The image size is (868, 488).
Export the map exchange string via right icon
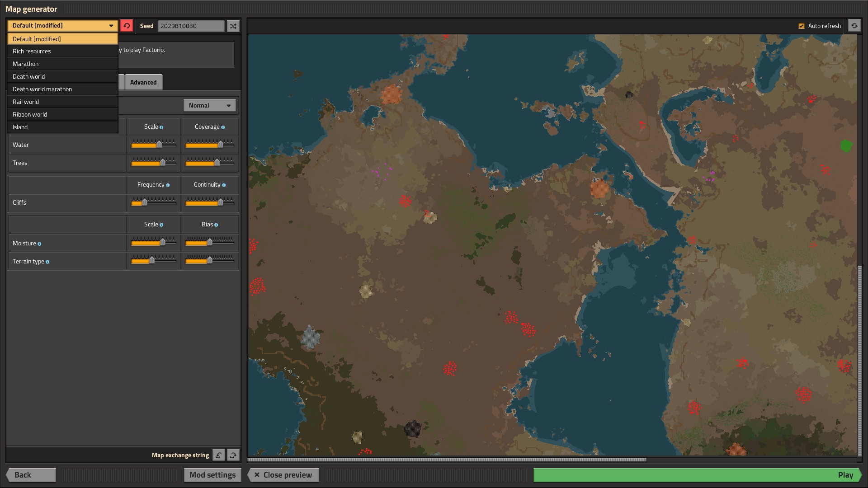pyautogui.click(x=233, y=455)
